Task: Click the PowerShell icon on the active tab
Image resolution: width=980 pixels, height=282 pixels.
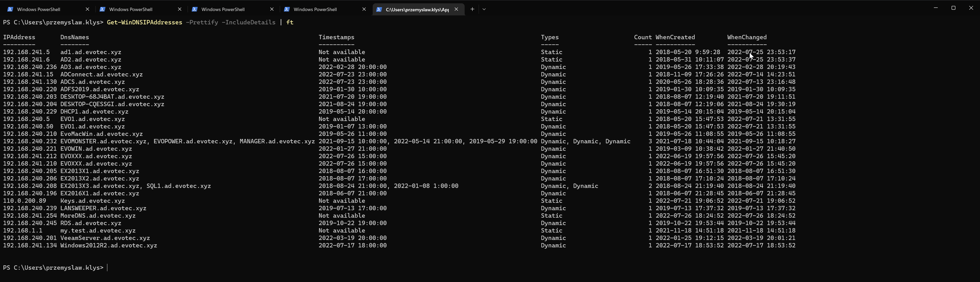Action: [379, 9]
